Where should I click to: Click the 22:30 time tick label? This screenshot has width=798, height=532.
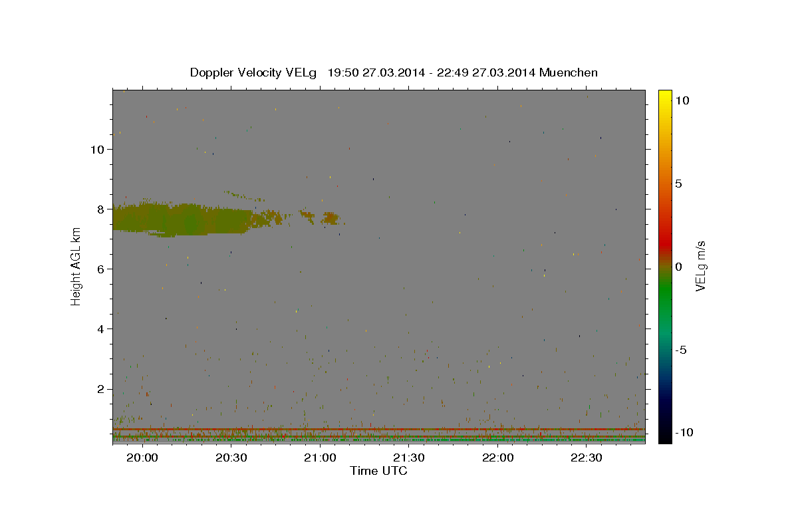587,458
